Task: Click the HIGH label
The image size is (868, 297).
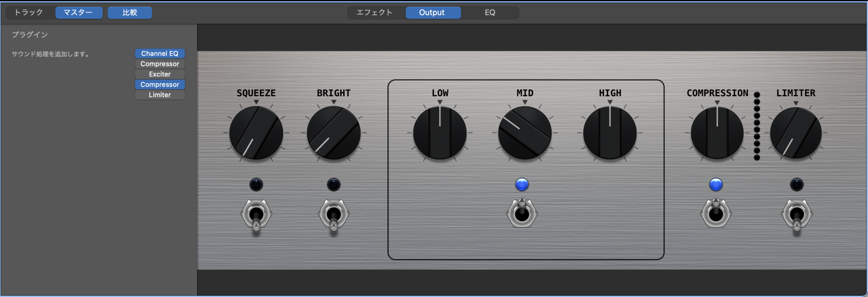Action: (610, 93)
